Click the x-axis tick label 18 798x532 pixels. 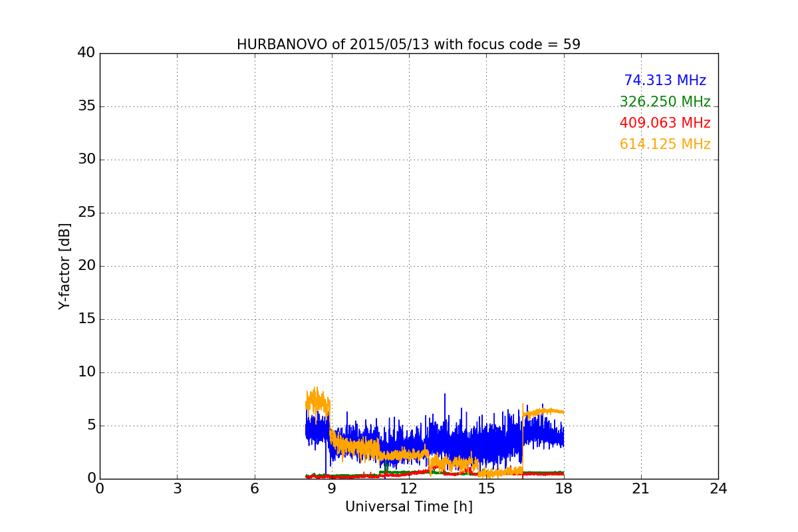[x=564, y=489]
